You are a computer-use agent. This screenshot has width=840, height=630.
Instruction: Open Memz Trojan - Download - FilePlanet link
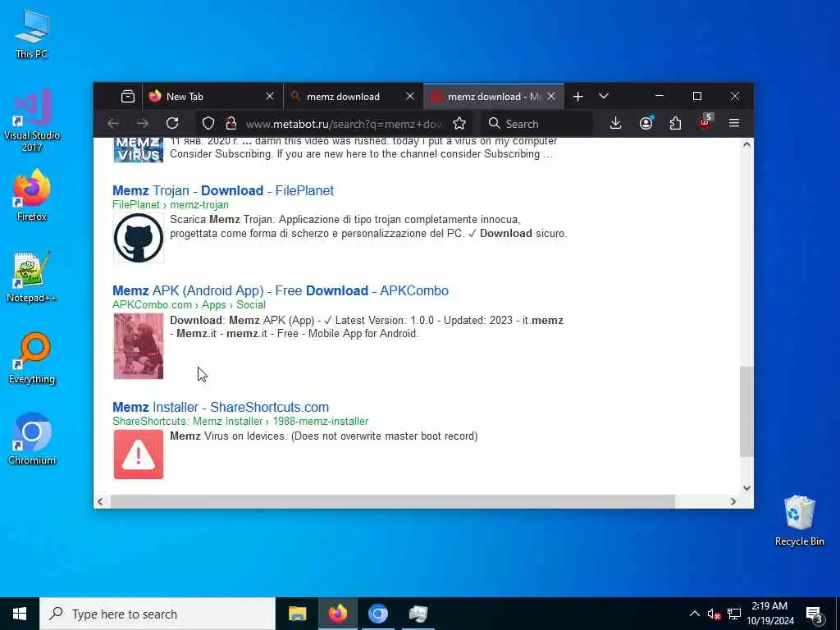pos(223,190)
